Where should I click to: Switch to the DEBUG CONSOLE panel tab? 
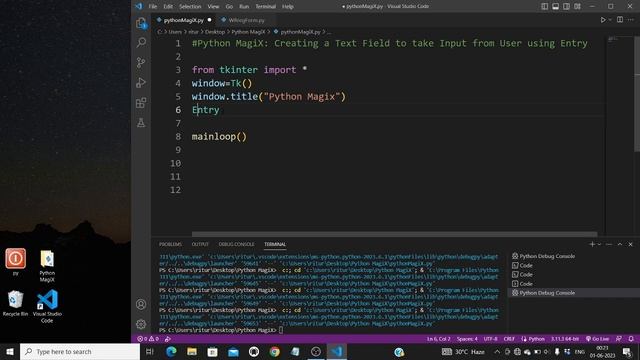tap(236, 244)
